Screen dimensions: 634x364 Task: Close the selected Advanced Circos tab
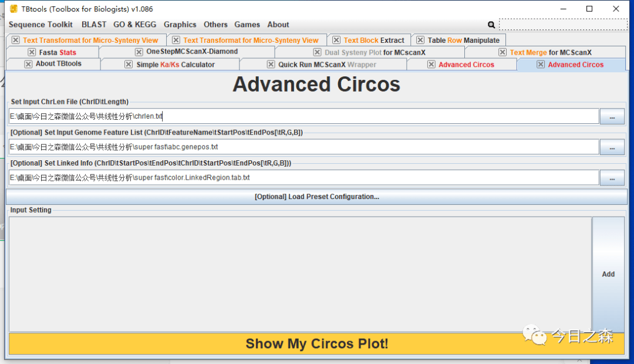coord(541,65)
